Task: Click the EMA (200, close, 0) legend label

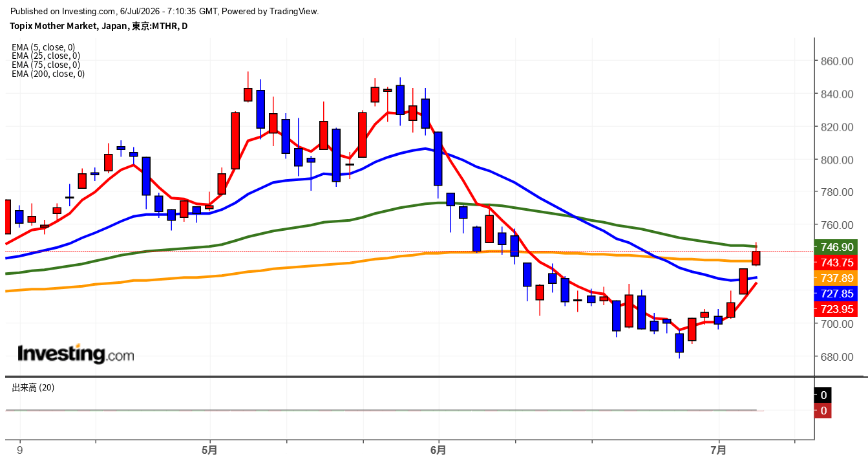Action: coord(48,74)
